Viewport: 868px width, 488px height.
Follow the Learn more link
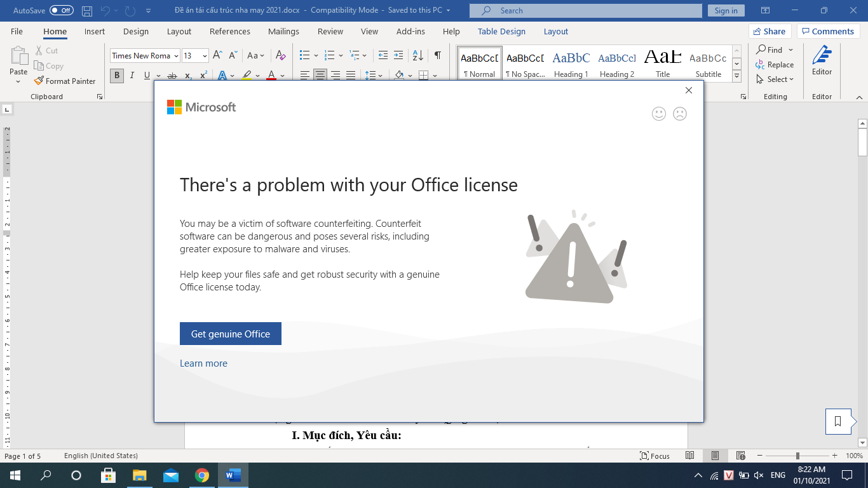point(203,363)
